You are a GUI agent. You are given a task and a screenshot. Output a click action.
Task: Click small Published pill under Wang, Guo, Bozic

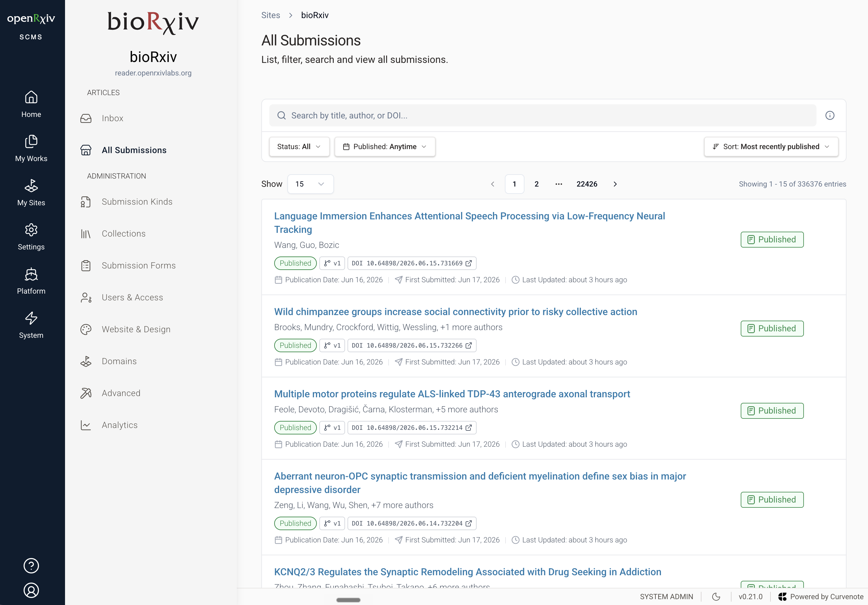click(295, 263)
